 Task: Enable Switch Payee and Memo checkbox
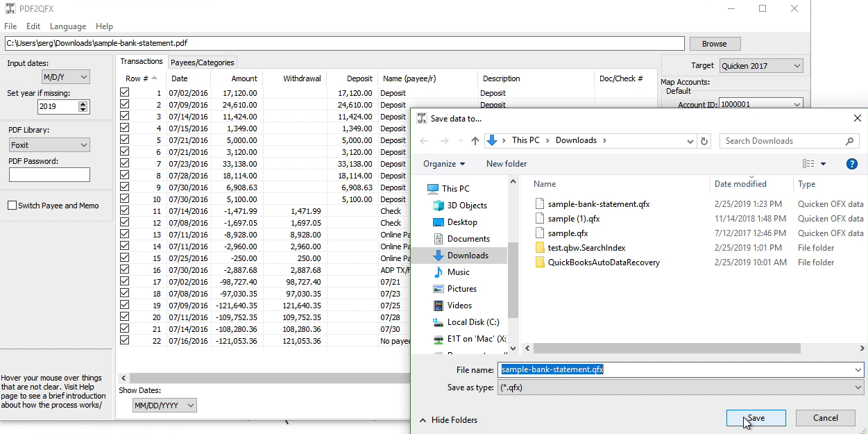pos(12,206)
